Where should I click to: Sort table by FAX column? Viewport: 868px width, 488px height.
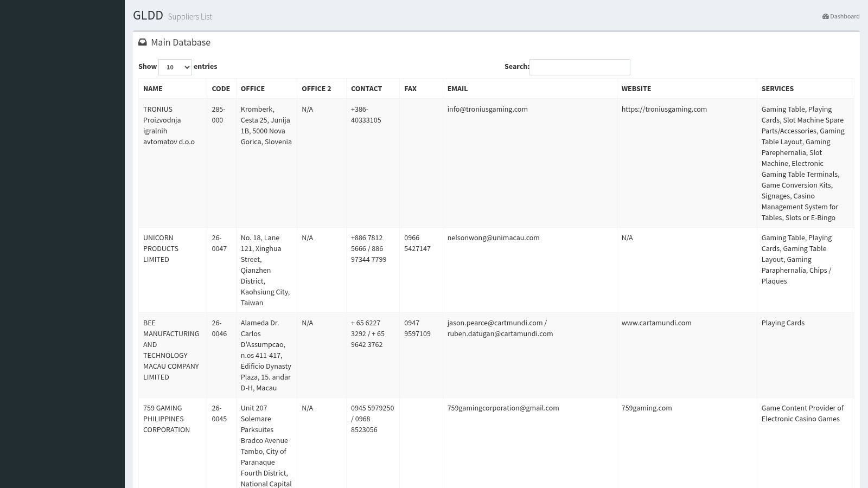point(421,88)
